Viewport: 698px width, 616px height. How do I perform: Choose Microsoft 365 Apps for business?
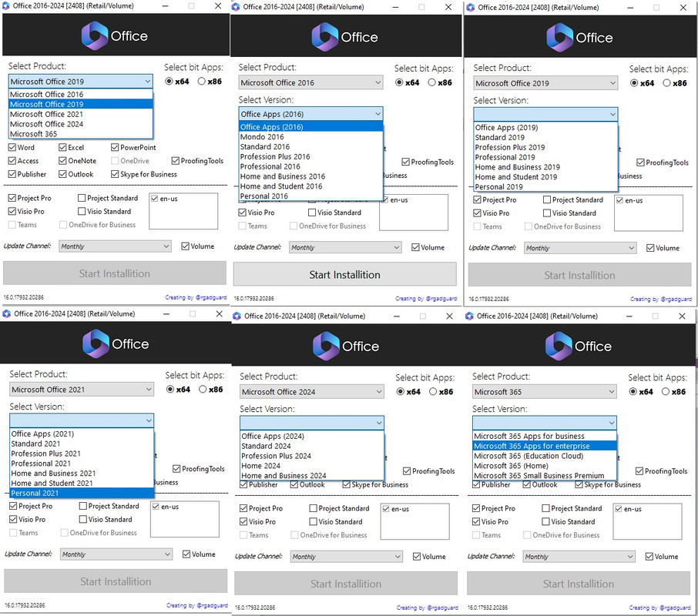click(x=545, y=437)
